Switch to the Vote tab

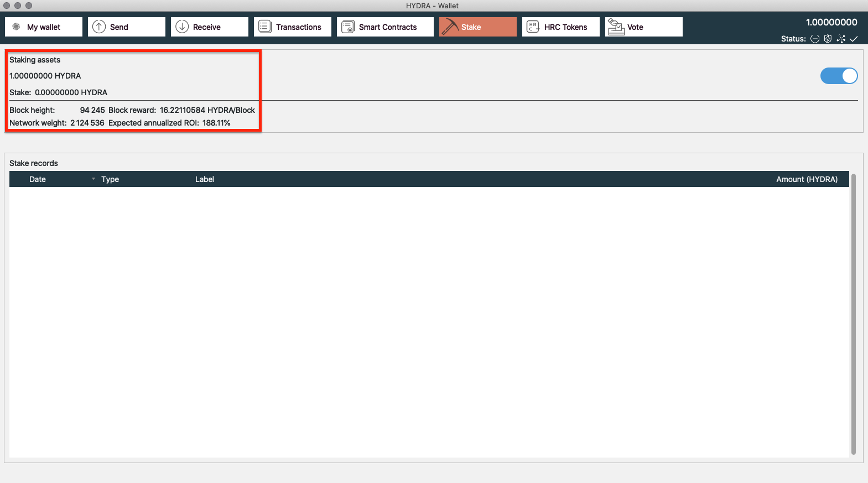(x=644, y=27)
